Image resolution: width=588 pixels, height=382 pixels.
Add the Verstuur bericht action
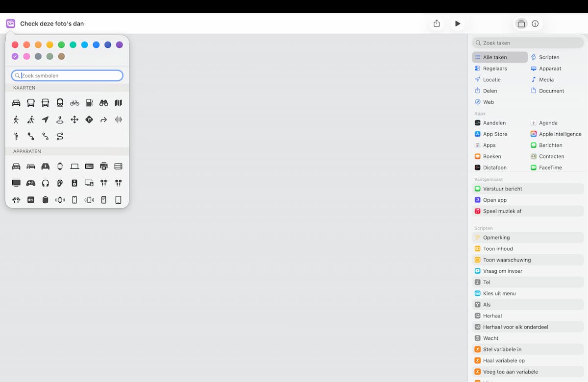528,189
